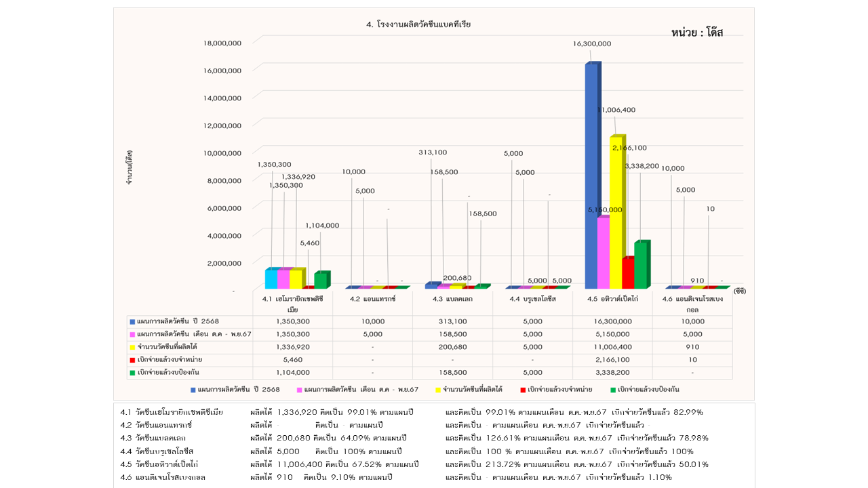Screen dimensions: 868x488
Task: Click the 18,000,000 value on vertical axis
Action: coord(222,43)
